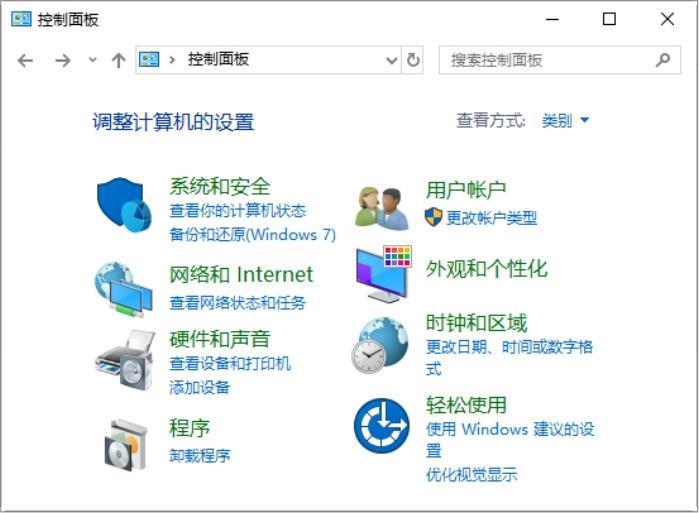Open the 卸载程序 link

pos(200,456)
